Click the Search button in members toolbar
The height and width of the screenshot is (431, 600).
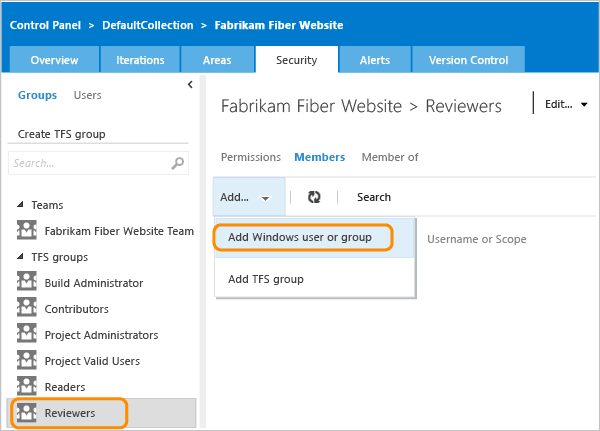(x=374, y=198)
